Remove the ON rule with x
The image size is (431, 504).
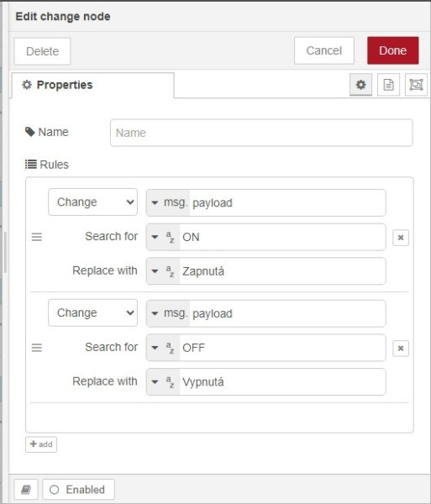401,238
